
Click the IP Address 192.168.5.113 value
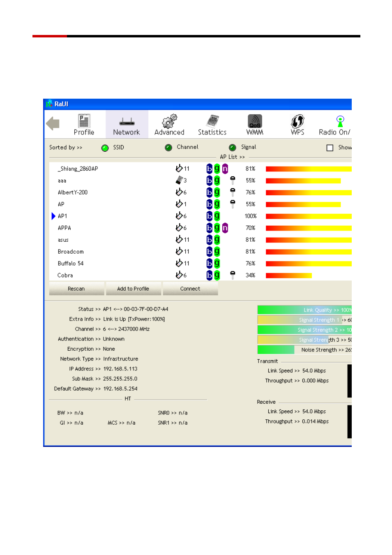click(x=120, y=369)
